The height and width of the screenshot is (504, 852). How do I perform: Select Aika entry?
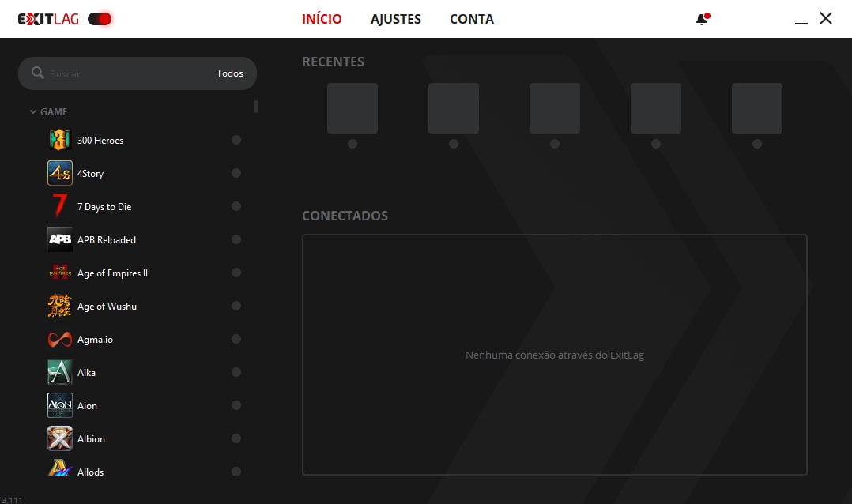tap(86, 372)
